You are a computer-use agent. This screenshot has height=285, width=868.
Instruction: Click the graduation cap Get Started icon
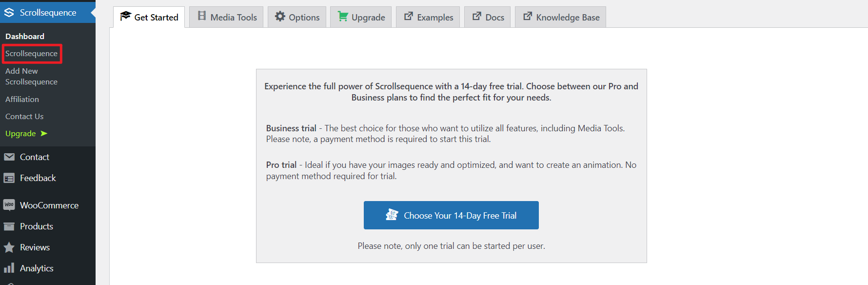tap(126, 17)
